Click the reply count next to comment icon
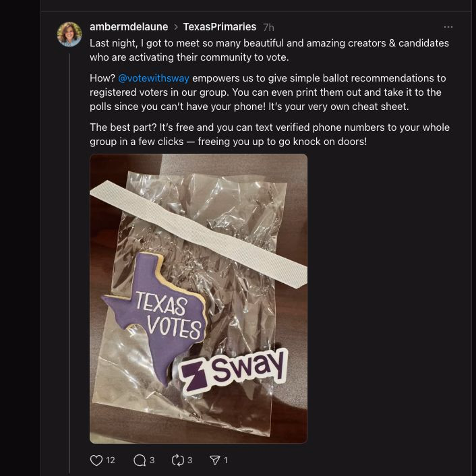Image resolution: width=476 pixels, height=476 pixels. [152, 460]
